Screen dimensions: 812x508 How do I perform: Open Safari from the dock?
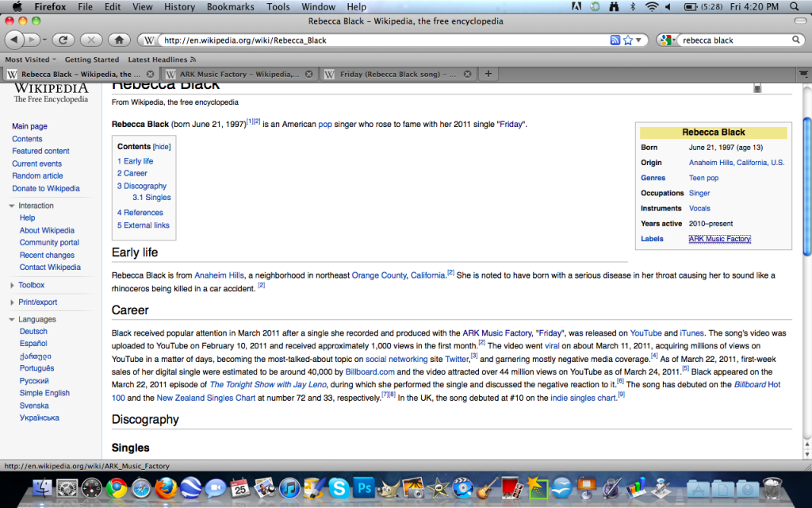coord(141,488)
